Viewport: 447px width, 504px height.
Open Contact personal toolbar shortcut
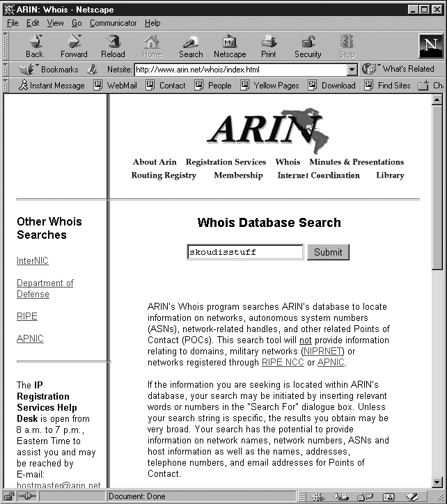coord(166,85)
